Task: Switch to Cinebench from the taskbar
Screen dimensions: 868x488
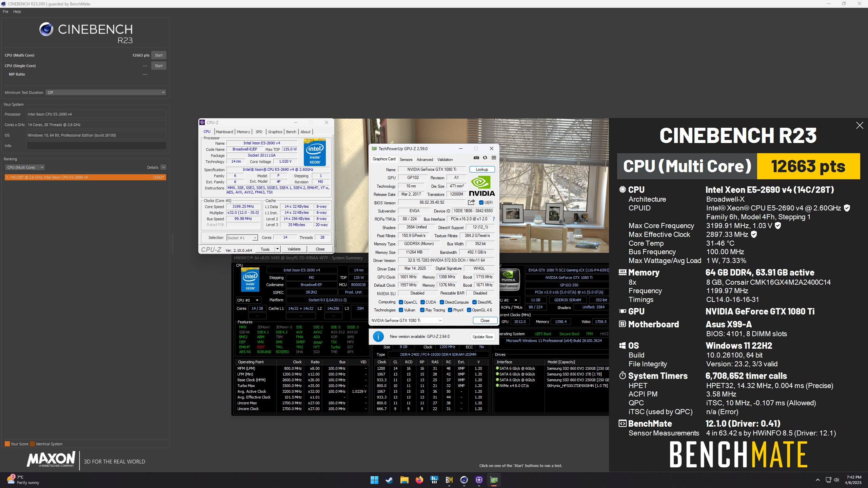Action: (464, 480)
